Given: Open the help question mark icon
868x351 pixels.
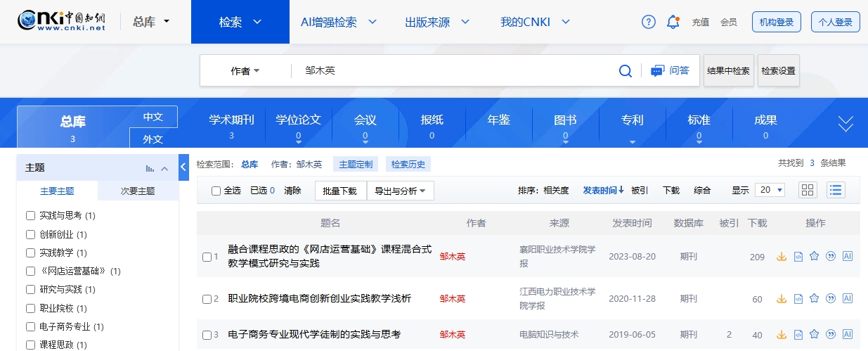Looking at the screenshot, I should point(648,22).
